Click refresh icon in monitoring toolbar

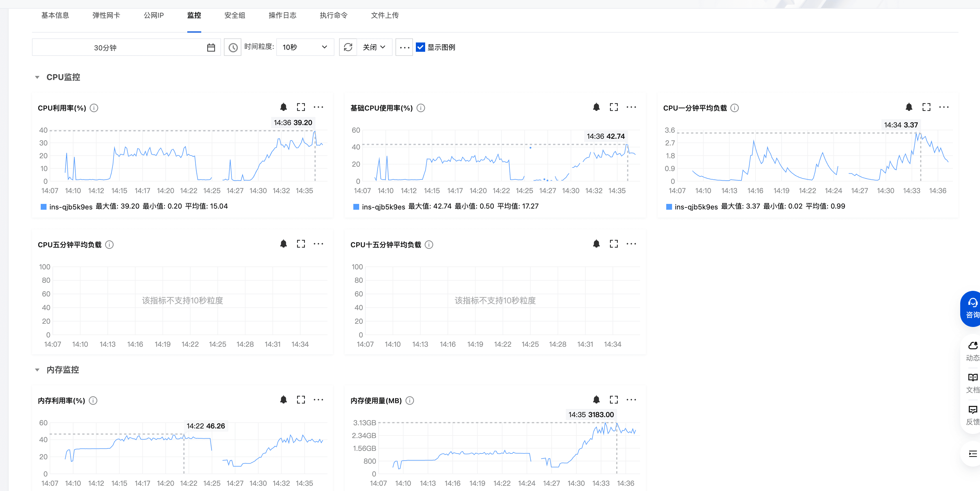pyautogui.click(x=348, y=47)
